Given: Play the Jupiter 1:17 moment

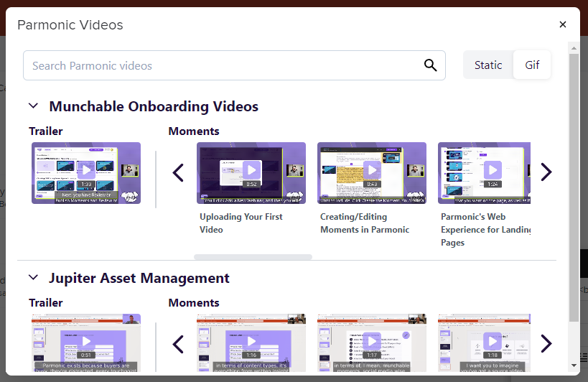Looking at the screenshot, I should (372, 341).
